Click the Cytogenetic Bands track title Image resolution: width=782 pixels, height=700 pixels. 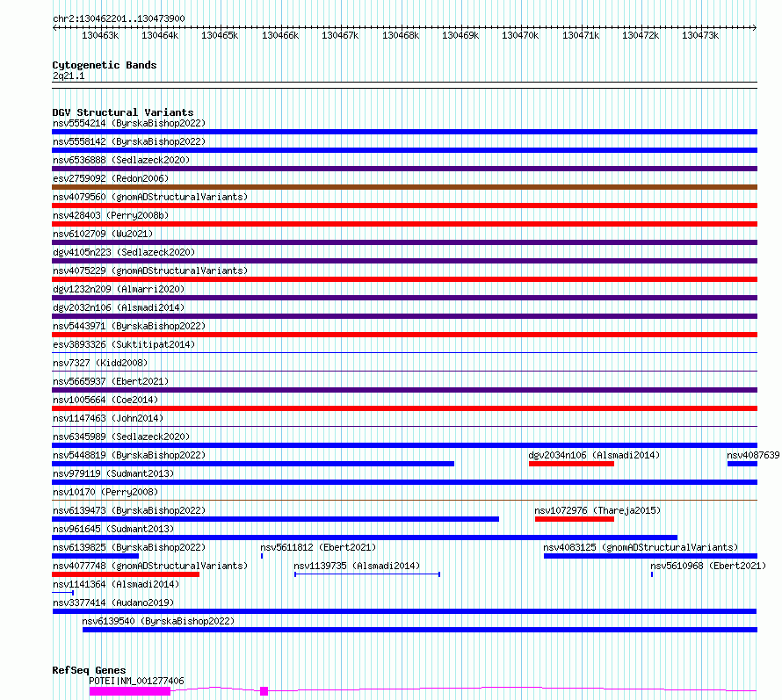(105, 65)
